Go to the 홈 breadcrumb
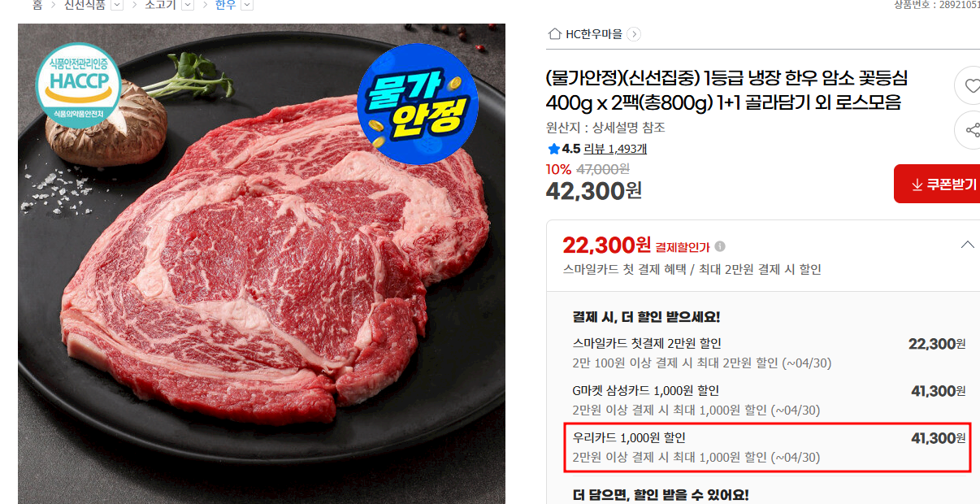Image resolution: width=980 pixels, height=504 pixels. 37,5
